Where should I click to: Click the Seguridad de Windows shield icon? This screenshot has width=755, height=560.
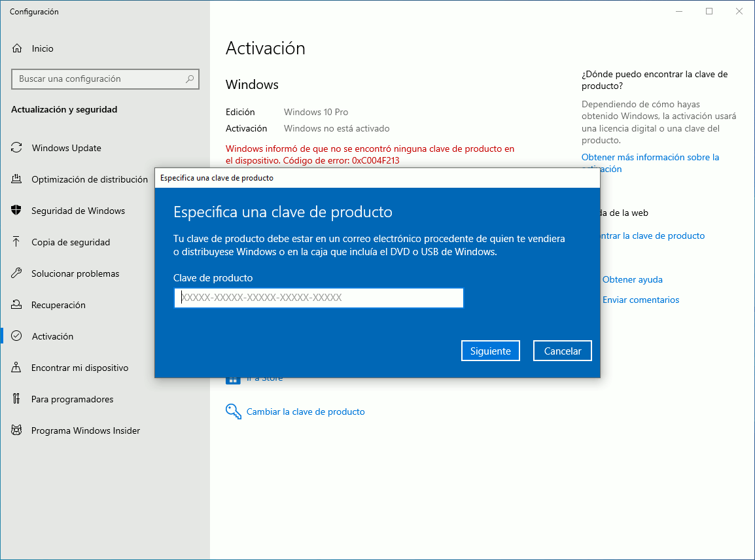[17, 211]
